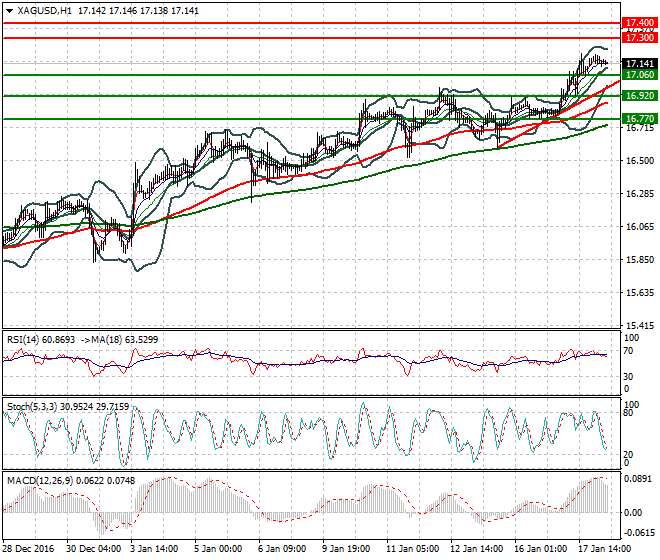
Task: Click the 30 Dec 04:00 time label
Action: (93, 549)
